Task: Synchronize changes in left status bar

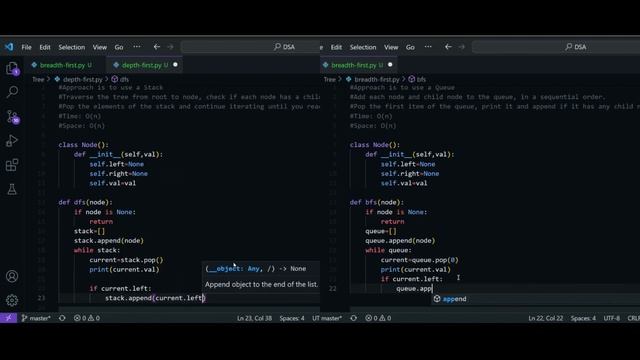Action: (62, 318)
